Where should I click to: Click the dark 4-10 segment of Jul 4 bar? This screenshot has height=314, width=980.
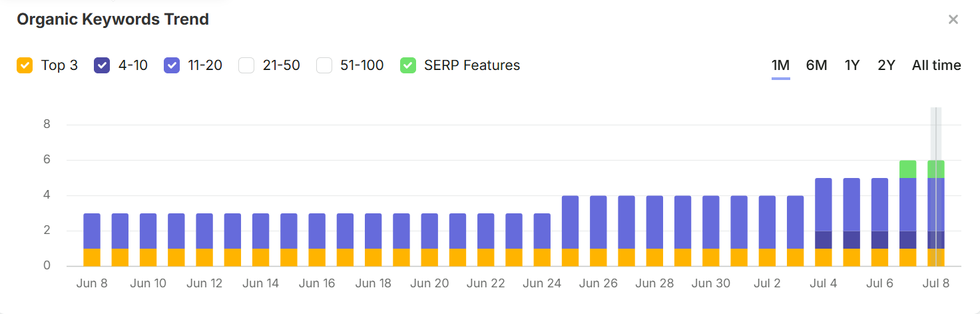click(824, 240)
